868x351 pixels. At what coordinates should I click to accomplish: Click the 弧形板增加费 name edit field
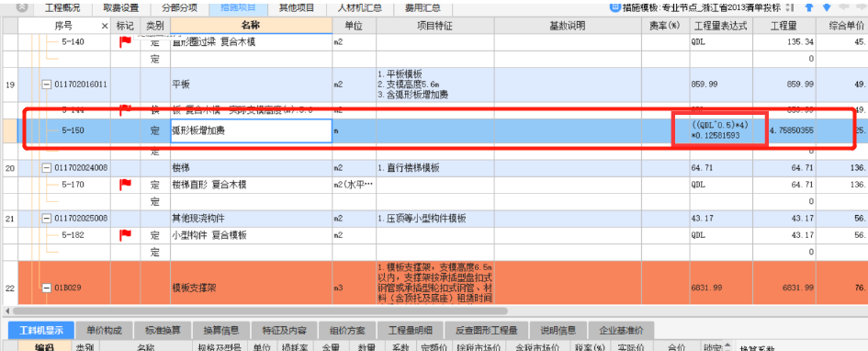[x=252, y=131]
